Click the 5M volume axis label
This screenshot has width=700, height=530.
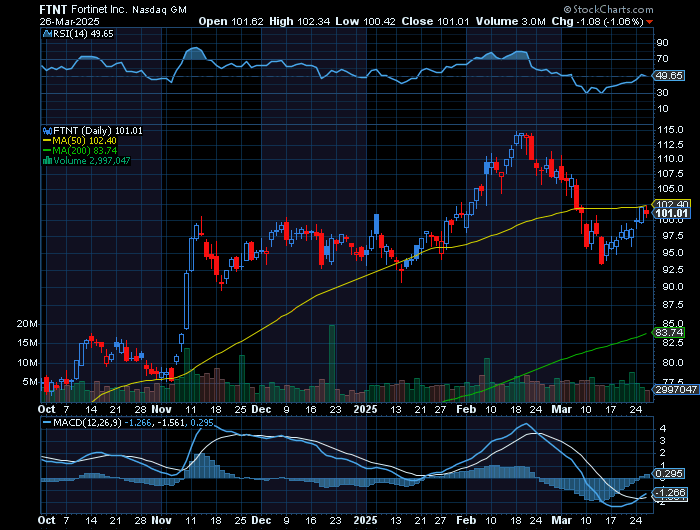tap(30, 382)
